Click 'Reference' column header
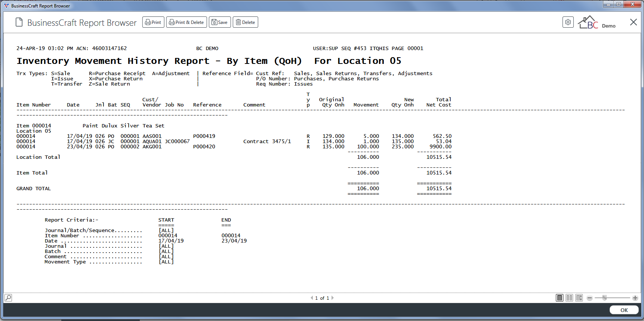The image size is (644, 321). click(207, 105)
